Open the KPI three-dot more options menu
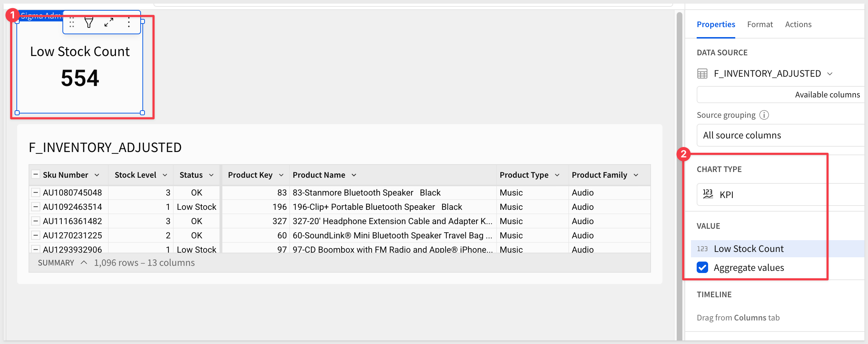Screen dimensions: 868x344 point(129,22)
